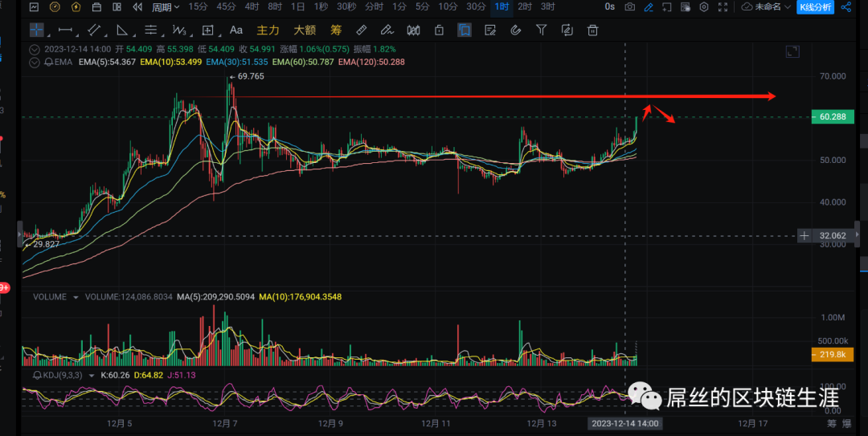The width and height of the screenshot is (868, 436).
Task: Click the K线分析 button
Action: click(x=816, y=6)
